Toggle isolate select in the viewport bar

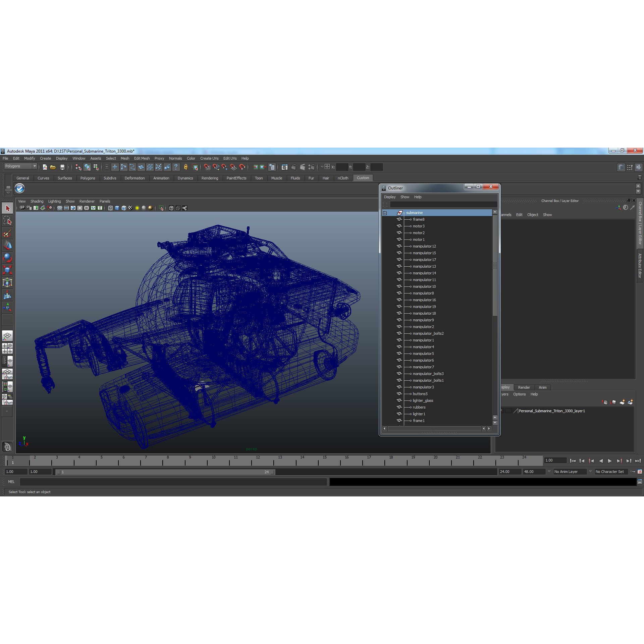pyautogui.click(x=161, y=208)
